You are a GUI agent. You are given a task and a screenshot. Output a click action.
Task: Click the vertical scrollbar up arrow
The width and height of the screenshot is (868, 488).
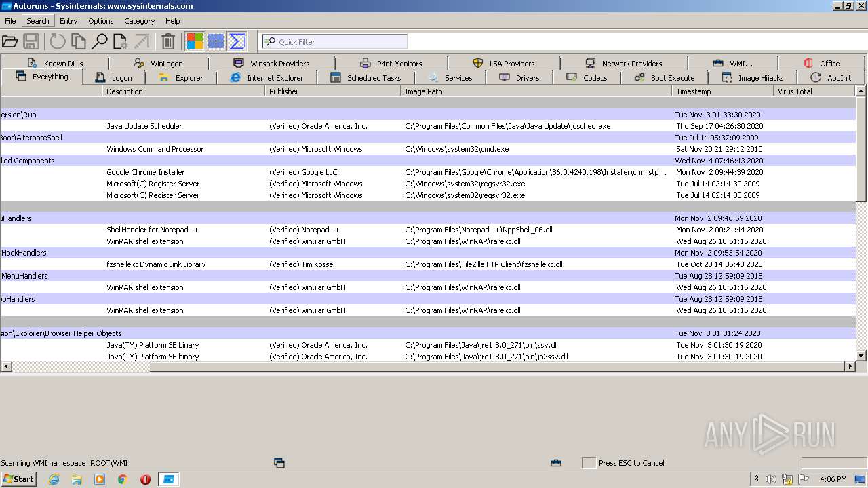point(861,91)
